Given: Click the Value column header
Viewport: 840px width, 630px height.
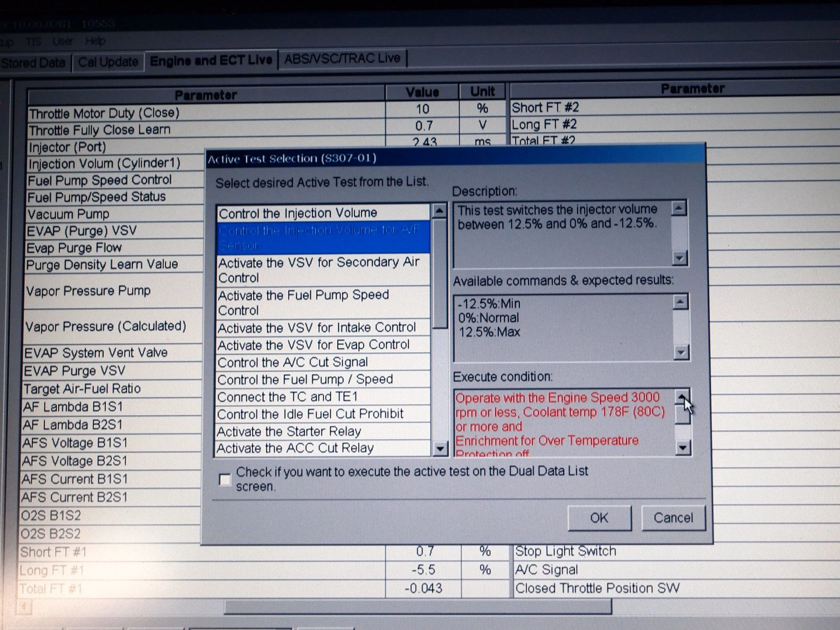Looking at the screenshot, I should (x=422, y=92).
